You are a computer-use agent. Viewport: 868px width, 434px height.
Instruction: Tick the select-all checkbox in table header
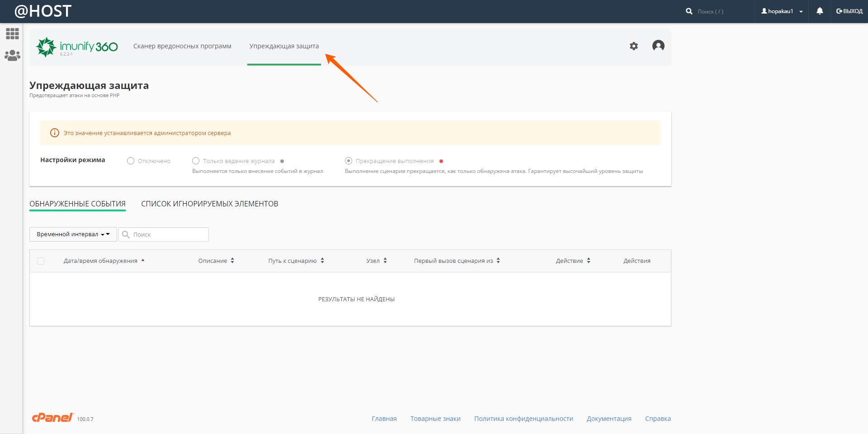point(41,261)
